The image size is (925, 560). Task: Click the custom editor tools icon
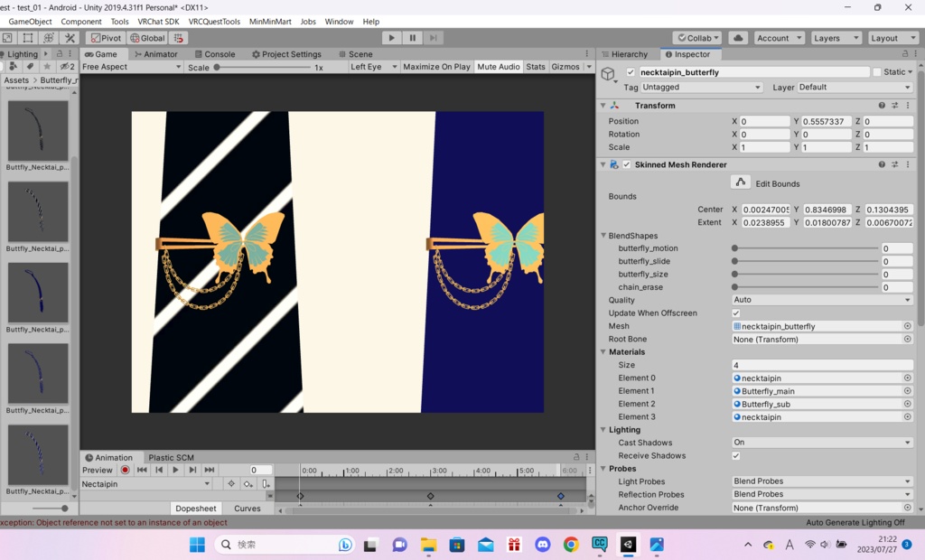pyautogui.click(x=69, y=38)
